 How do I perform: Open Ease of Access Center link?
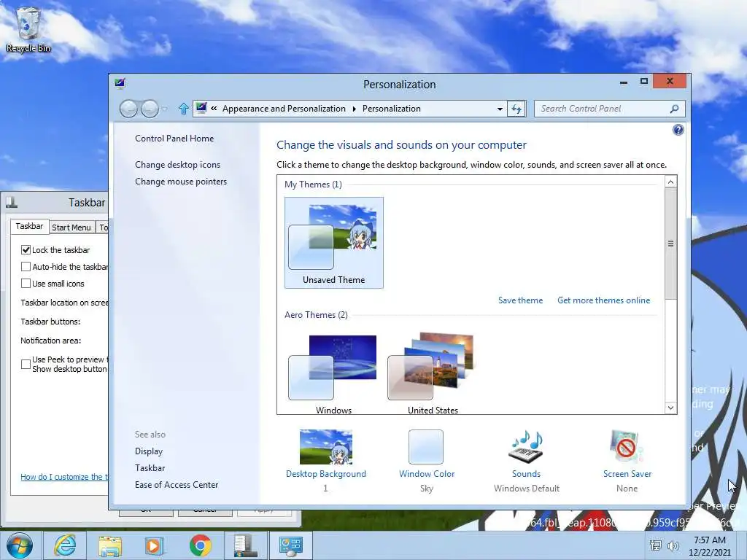point(177,484)
